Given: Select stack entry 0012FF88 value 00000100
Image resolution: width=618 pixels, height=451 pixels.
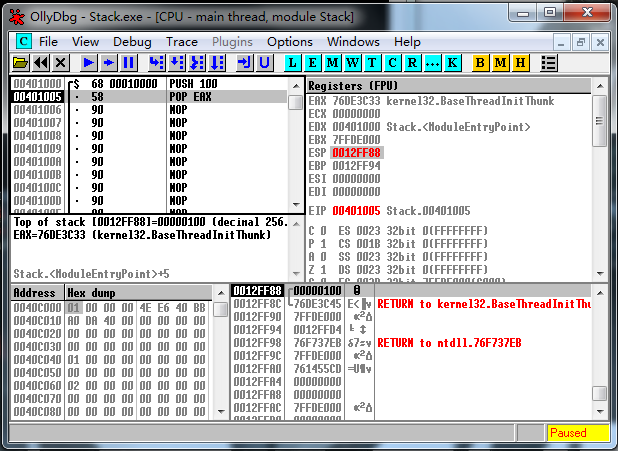Looking at the screenshot, I should click(317, 291).
